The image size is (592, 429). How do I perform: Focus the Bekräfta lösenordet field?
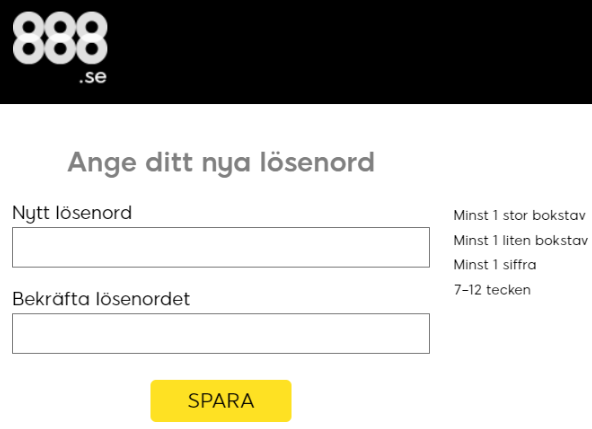(x=221, y=333)
